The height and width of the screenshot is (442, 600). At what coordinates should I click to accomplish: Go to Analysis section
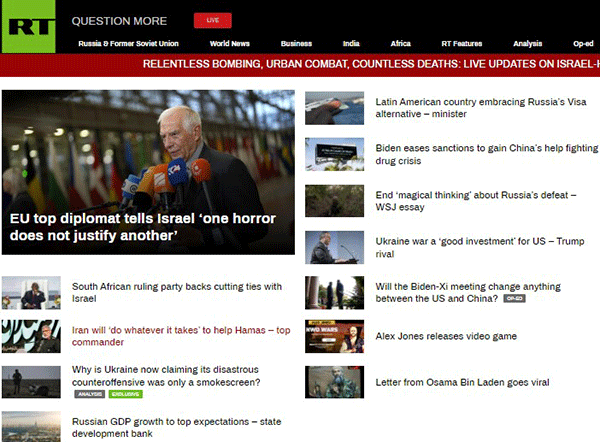coord(528,44)
